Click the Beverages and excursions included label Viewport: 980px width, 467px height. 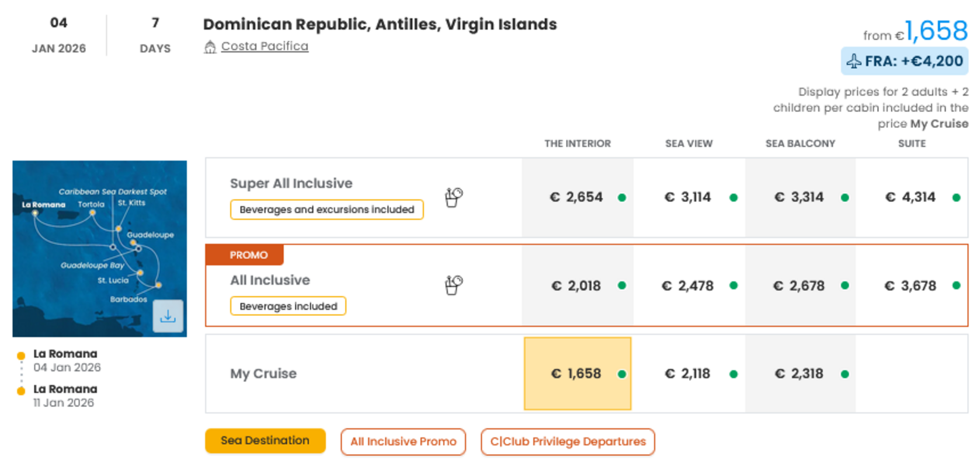coord(326,210)
